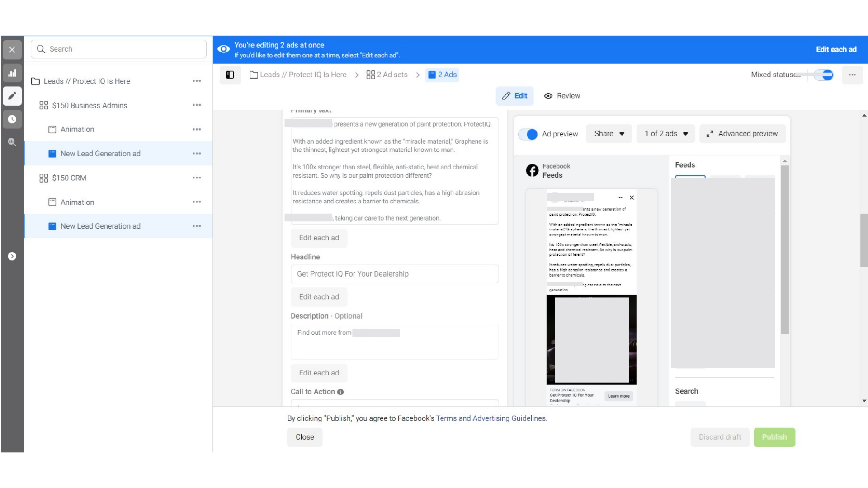
Task: Switch to the Review tab
Action: [x=562, y=96]
